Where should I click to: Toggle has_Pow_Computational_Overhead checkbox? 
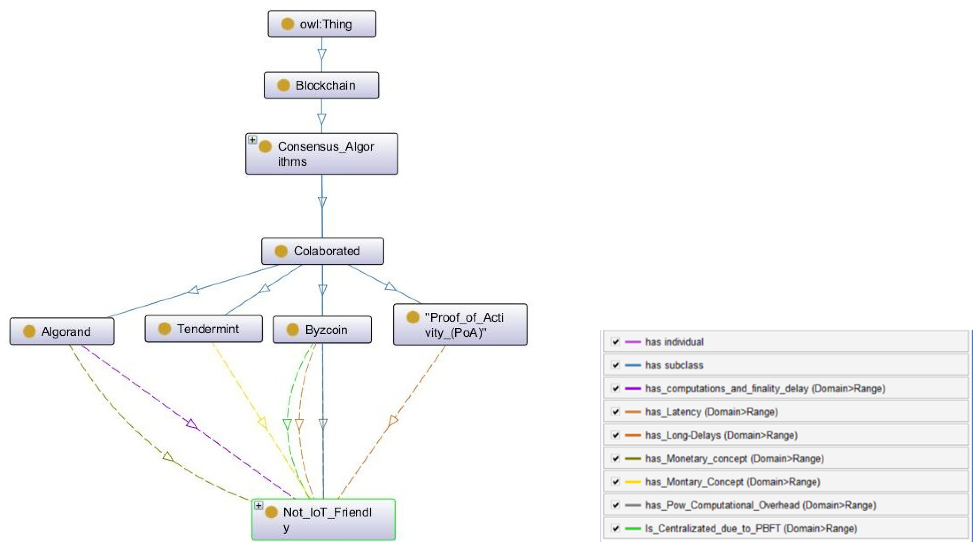coord(615,505)
